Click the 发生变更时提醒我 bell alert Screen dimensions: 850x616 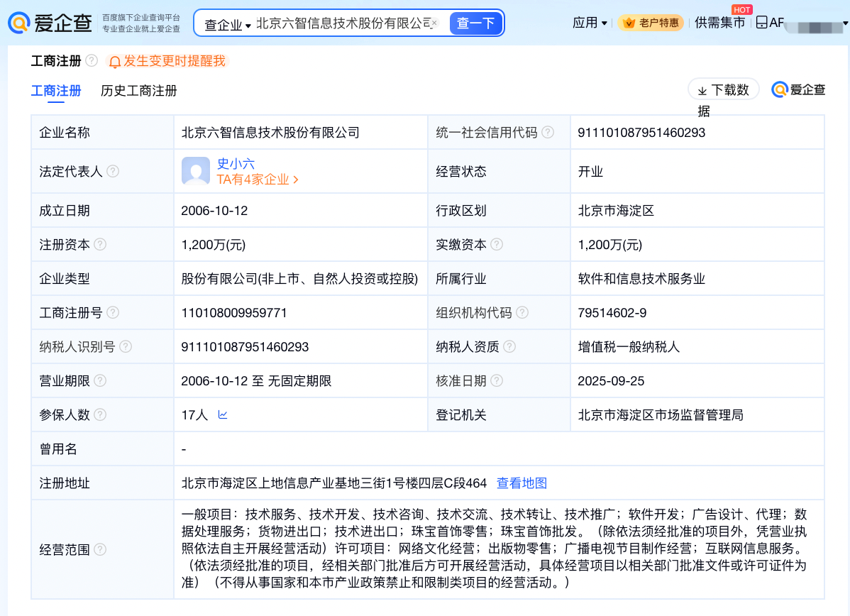(167, 61)
